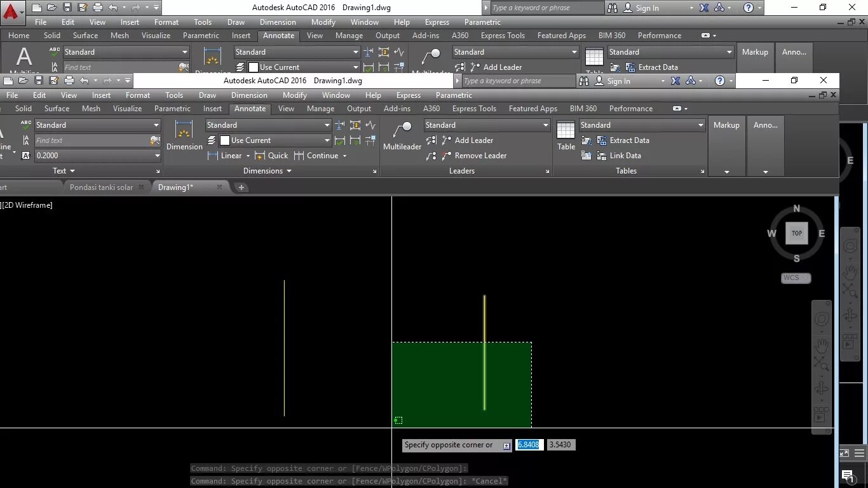868x488 pixels.
Task: Insert a Table using front ribbon Table icon
Action: click(566, 135)
